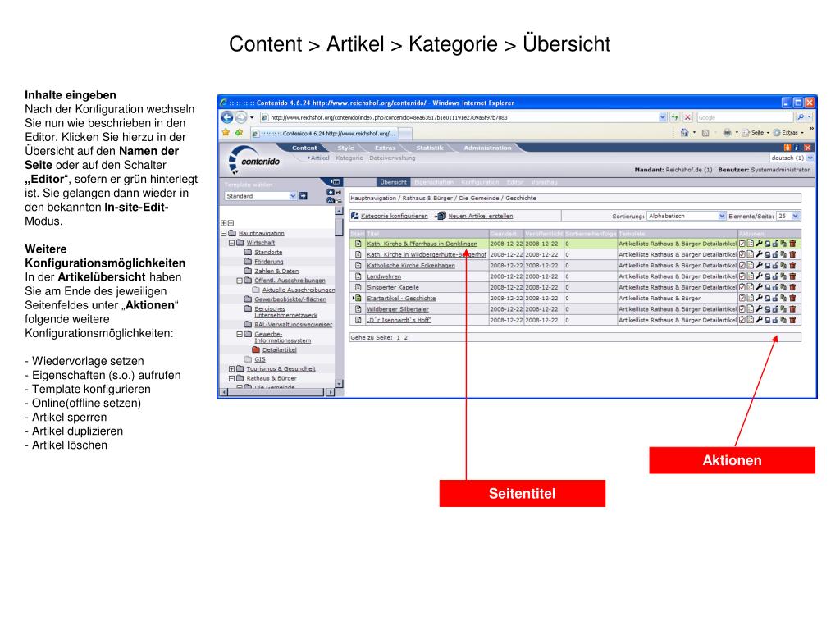The width and height of the screenshot is (840, 630).
Task: Click the Contenido logout X icon
Action: coord(807,148)
